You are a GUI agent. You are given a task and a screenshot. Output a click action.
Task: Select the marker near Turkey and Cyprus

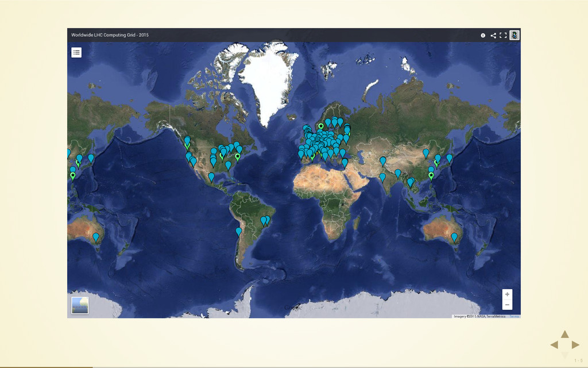click(345, 163)
